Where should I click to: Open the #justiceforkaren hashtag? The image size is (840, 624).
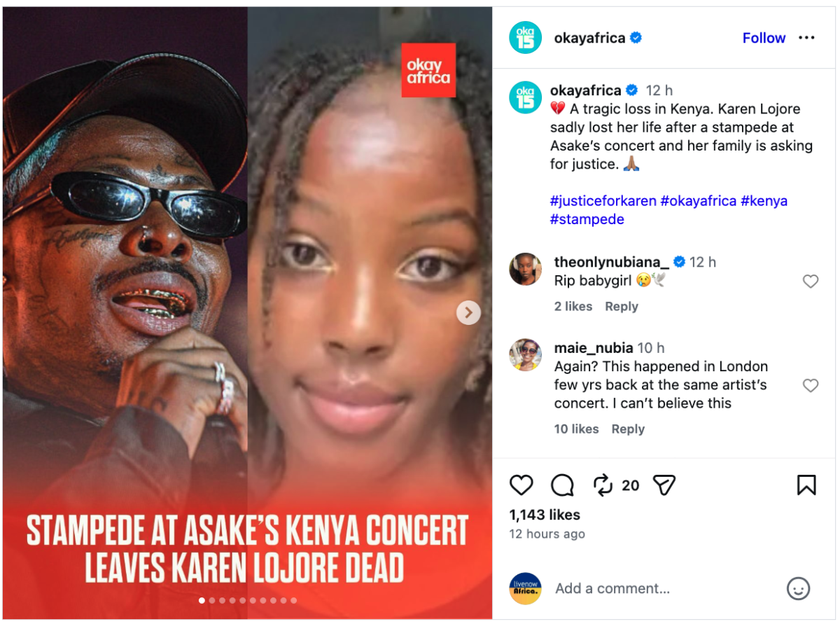[603, 201]
